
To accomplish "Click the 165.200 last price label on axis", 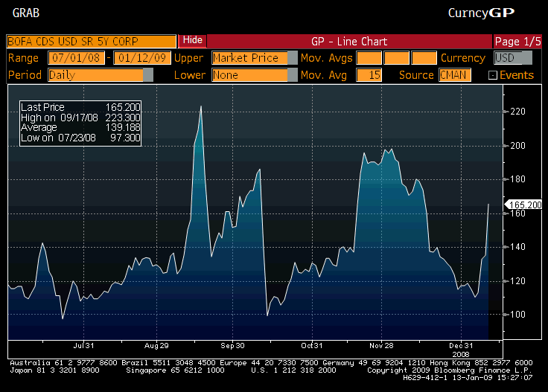I will 522,204.
